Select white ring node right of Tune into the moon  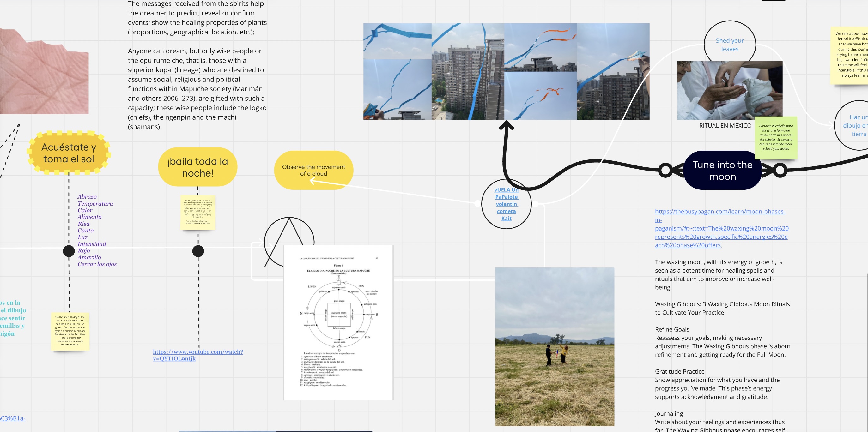pyautogui.click(x=780, y=171)
